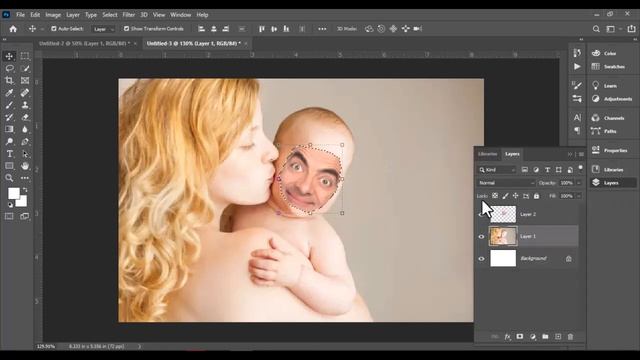Viewport: 640px width, 360px height.
Task: Toggle lock image pixels brush icon
Action: pos(505,196)
